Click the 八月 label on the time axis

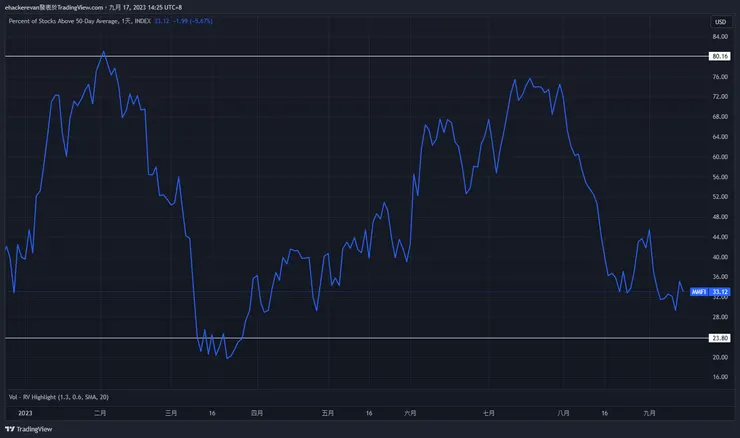tap(563, 413)
